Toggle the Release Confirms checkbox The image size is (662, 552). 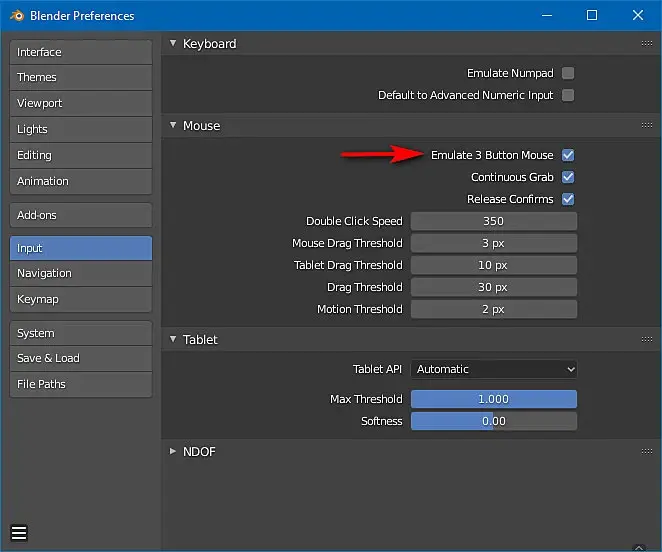click(x=568, y=199)
